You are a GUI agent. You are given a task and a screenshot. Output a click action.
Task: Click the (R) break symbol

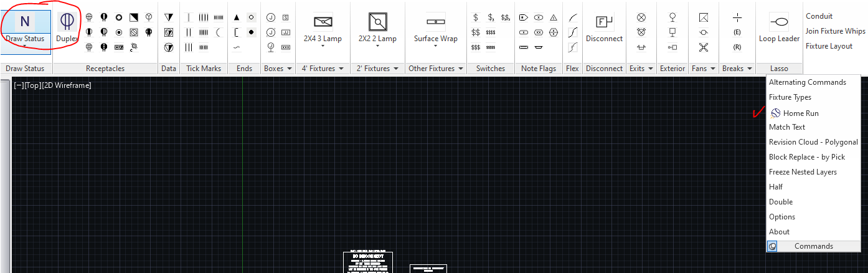[x=737, y=47]
